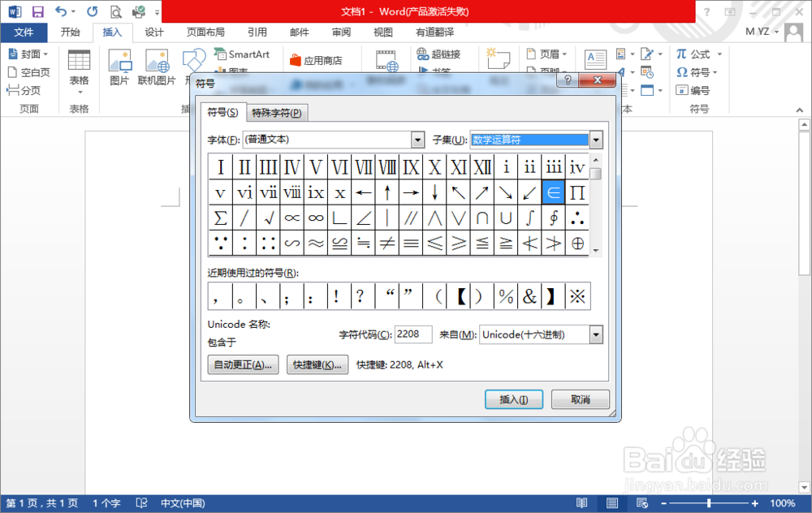812x513 pixels.
Task: Pick the ※ recently used symbol
Action: pos(577,296)
